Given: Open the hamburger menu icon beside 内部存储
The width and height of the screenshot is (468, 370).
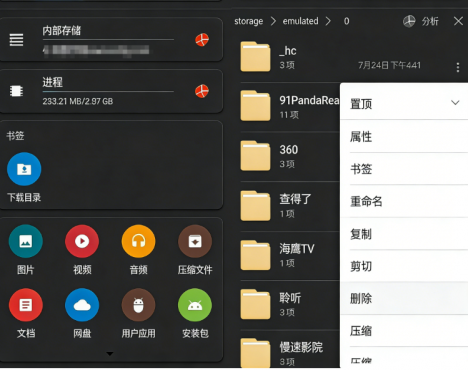Looking at the screenshot, I should [16, 40].
